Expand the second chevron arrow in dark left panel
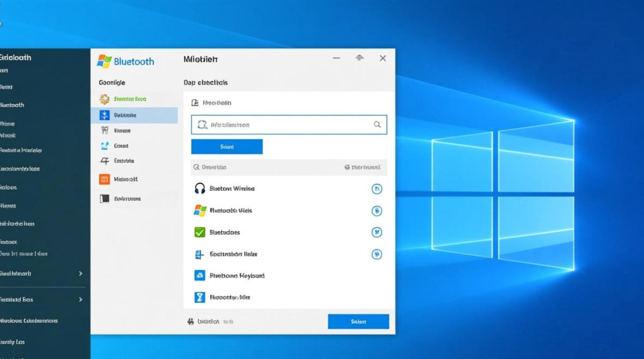Viewport: 644px width, 359px height. click(x=80, y=300)
